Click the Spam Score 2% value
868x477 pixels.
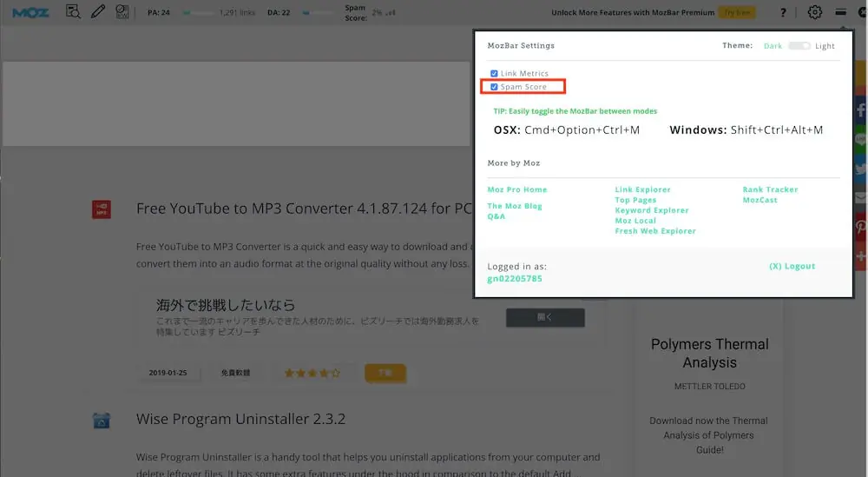(x=377, y=12)
